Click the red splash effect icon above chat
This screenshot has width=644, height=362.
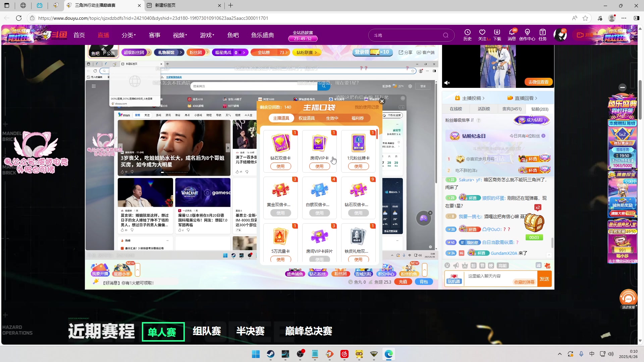(x=547, y=265)
